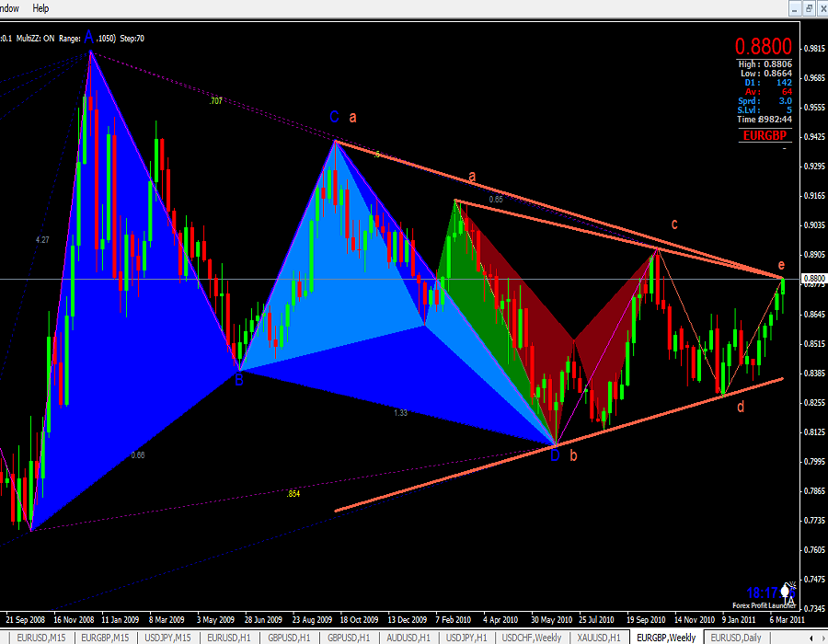Select the rising orange trendline below label d
The image size is (828, 644).
pos(559,444)
